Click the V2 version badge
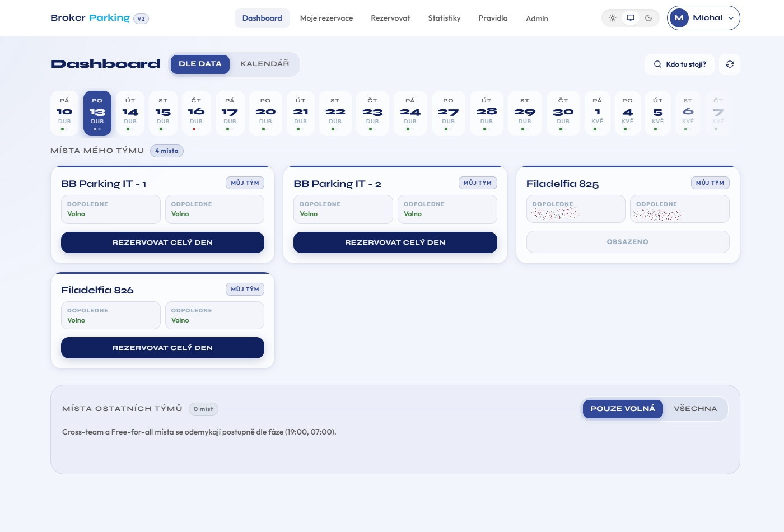The height and width of the screenshot is (532, 784). pos(141,18)
